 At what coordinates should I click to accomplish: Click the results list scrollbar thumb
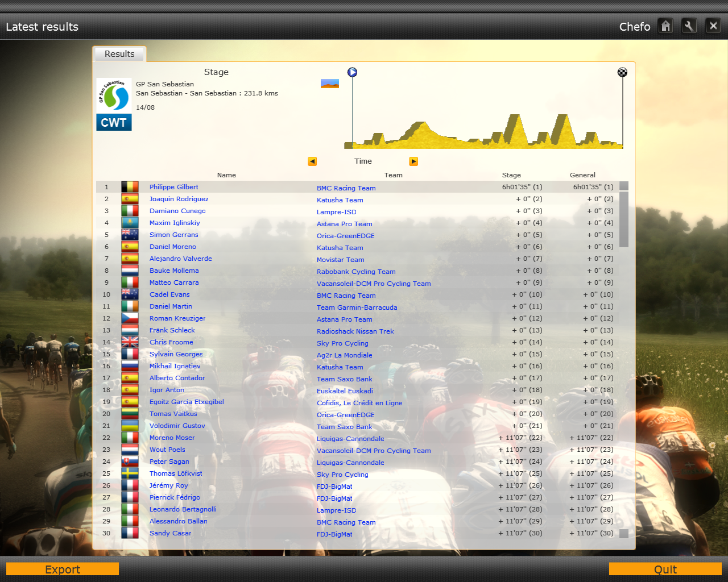tap(624, 219)
